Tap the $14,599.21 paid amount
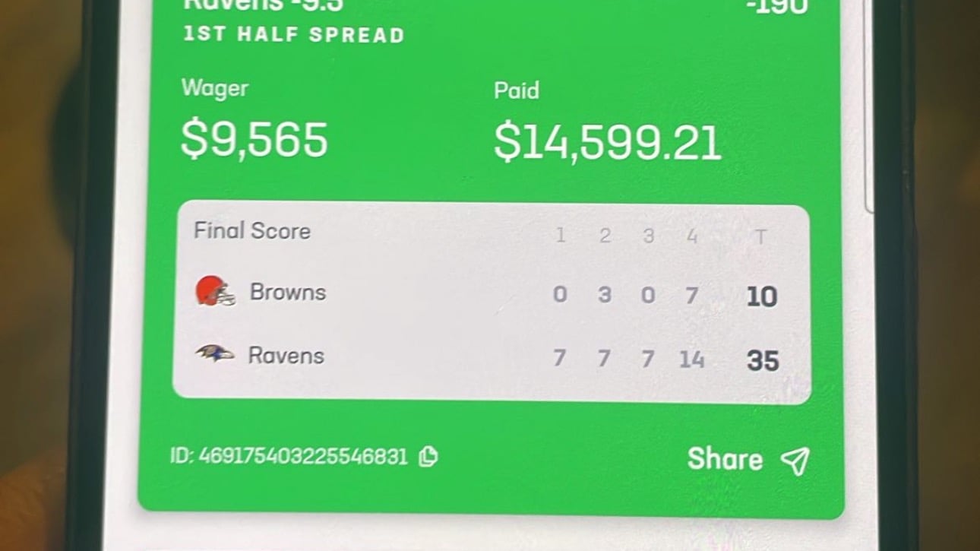This screenshot has height=551, width=980. [607, 143]
